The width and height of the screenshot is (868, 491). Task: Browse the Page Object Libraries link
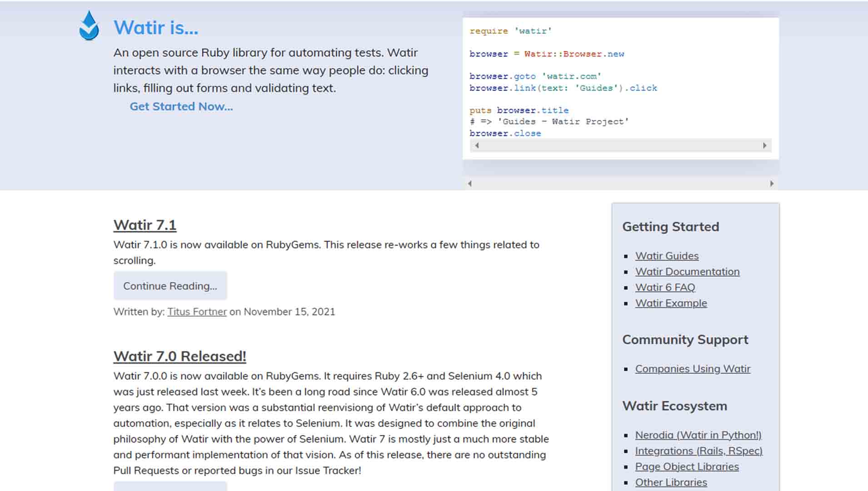pyautogui.click(x=686, y=467)
